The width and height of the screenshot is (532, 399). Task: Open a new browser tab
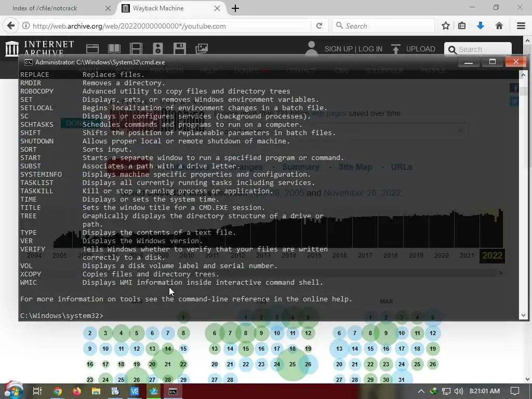pos(235,8)
